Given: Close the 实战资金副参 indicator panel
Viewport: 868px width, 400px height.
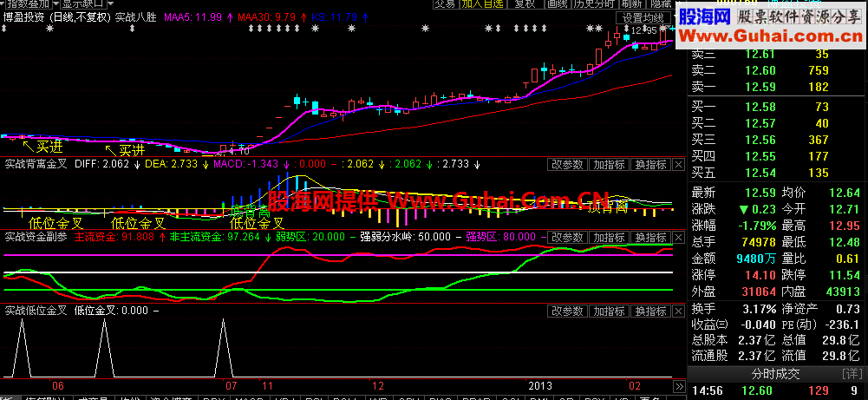Looking at the screenshot, I should (679, 237).
